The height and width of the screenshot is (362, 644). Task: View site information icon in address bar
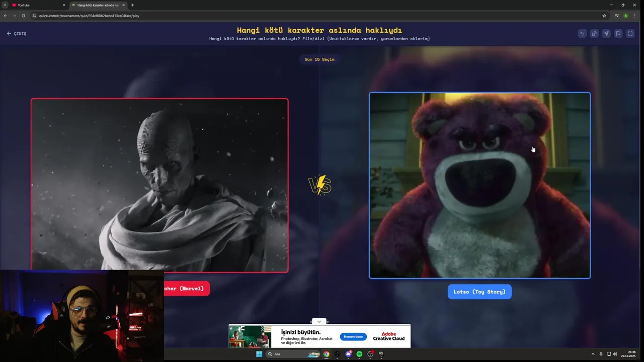[x=34, y=16]
